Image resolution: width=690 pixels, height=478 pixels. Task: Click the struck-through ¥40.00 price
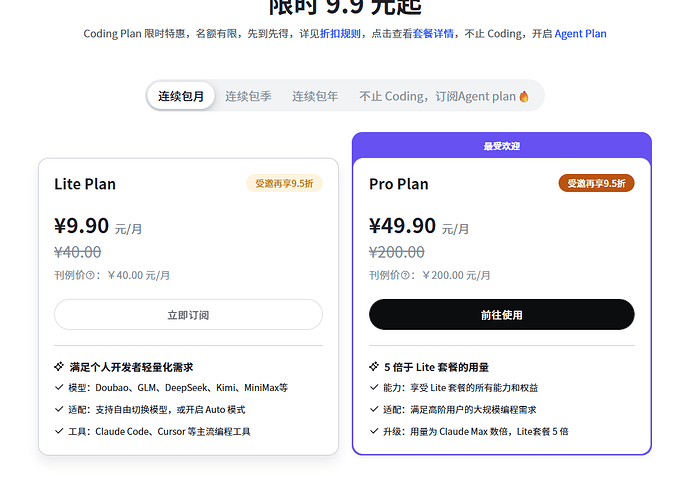[x=77, y=252]
